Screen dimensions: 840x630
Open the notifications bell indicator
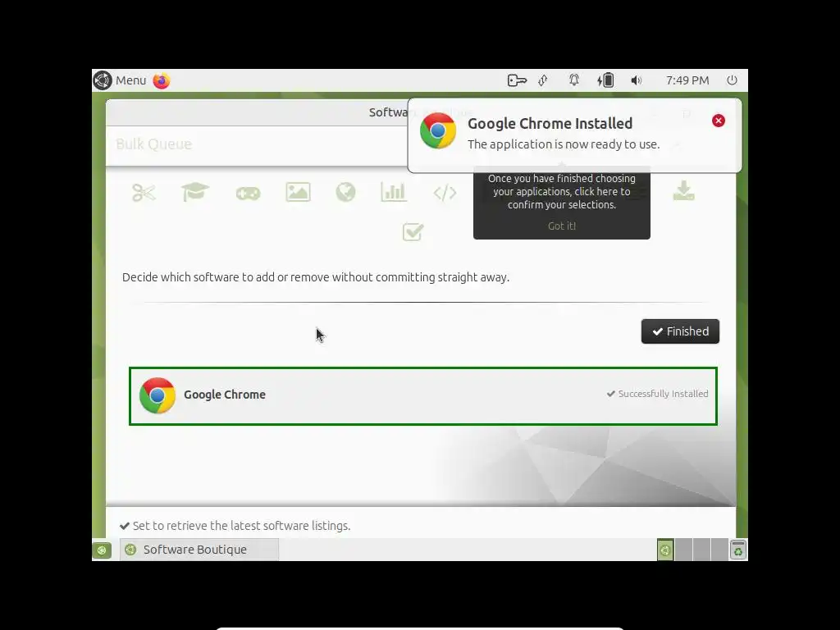pos(573,80)
